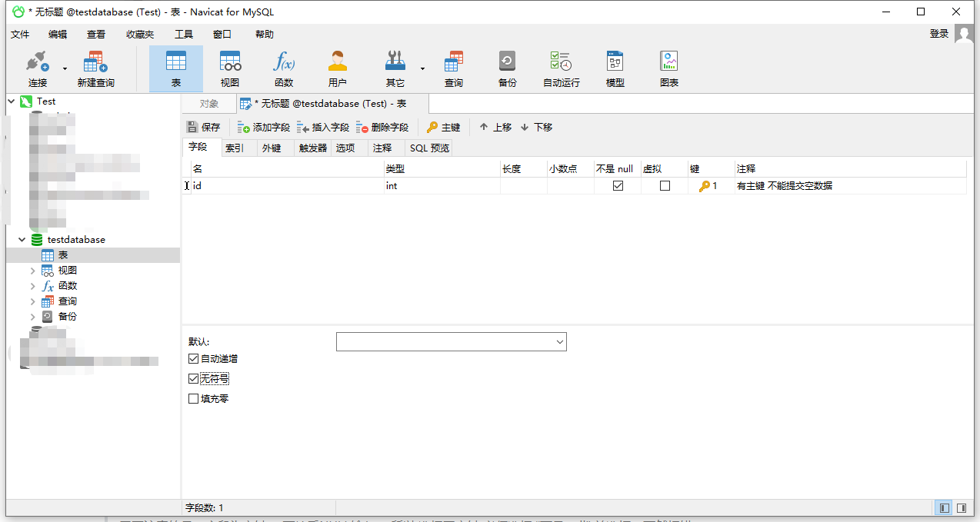Toggle the 填充零 checkbox
This screenshot has width=980, height=522.
(x=193, y=399)
